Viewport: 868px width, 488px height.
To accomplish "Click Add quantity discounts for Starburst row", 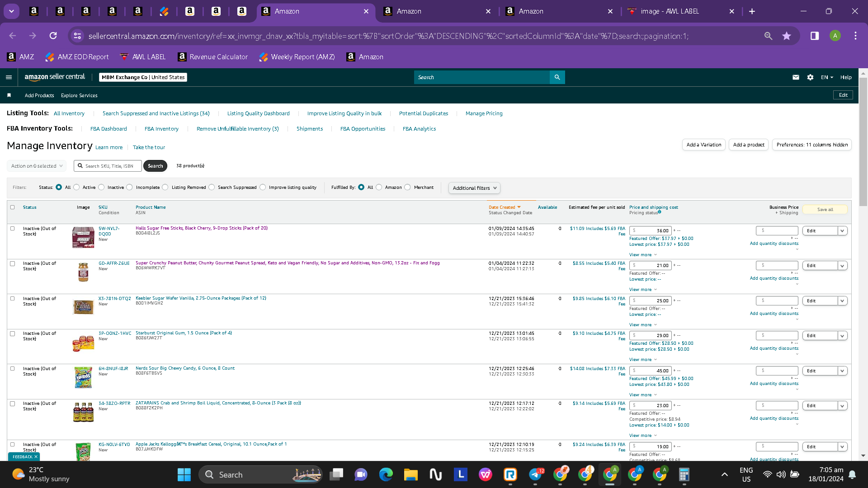I will coord(774,348).
